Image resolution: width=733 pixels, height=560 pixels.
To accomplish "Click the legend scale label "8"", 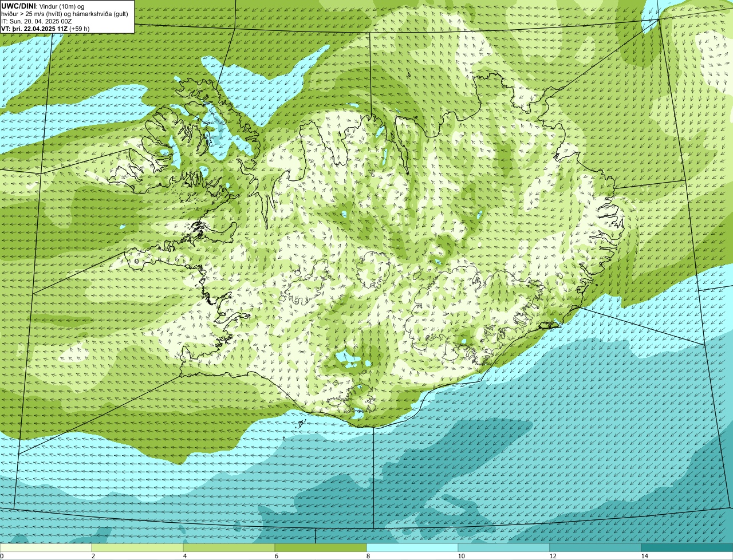I will 368,556.
